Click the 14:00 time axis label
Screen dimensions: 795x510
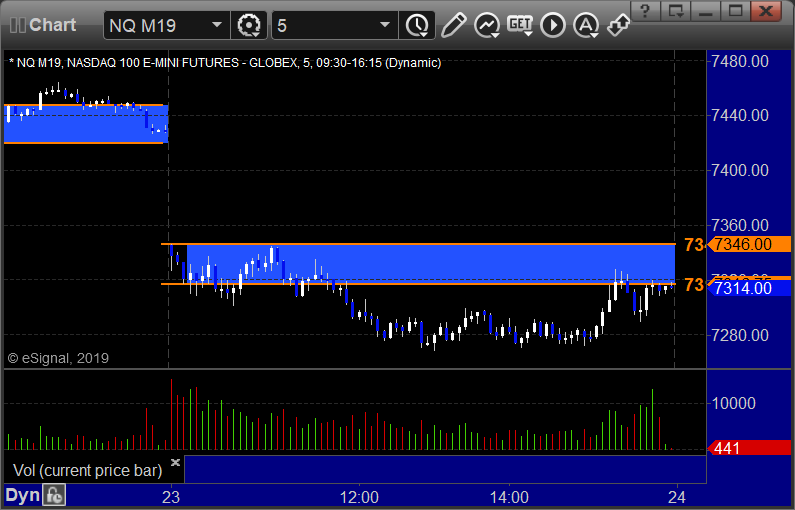tap(509, 497)
